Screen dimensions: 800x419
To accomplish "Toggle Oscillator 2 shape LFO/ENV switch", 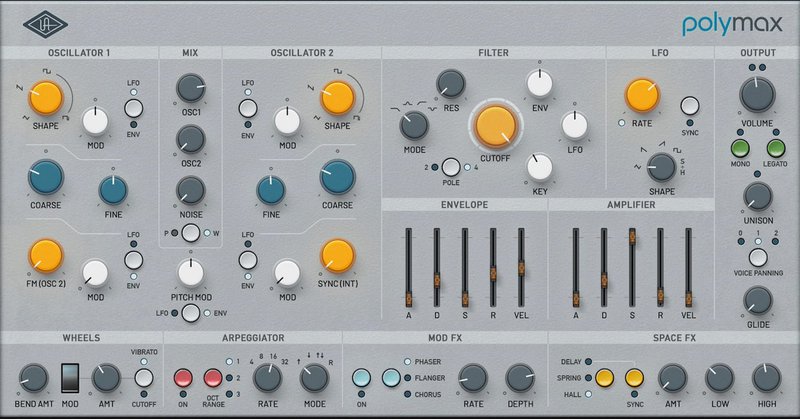I will [248, 108].
